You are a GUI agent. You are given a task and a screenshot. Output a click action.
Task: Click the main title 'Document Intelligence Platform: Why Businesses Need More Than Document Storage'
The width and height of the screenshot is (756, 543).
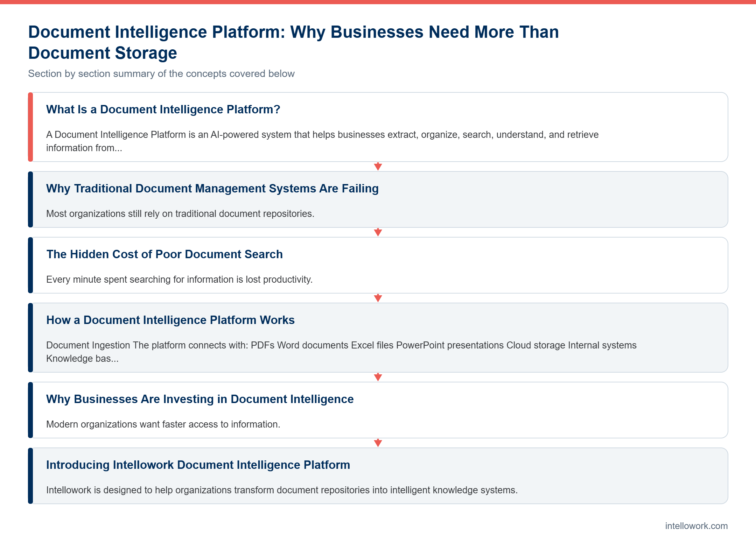(x=293, y=42)
